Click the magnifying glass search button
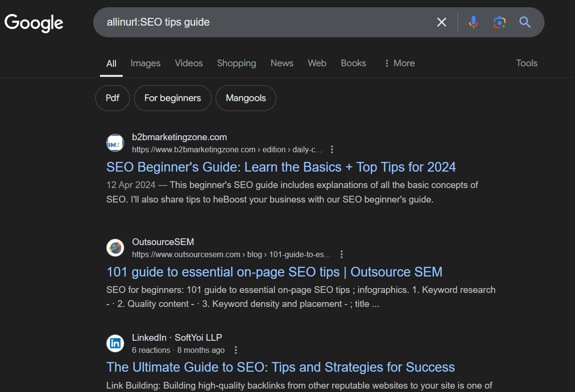575x392 pixels. [525, 22]
